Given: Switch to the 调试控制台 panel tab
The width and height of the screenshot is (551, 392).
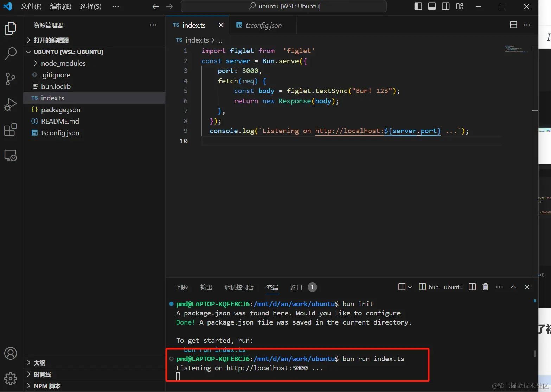Looking at the screenshot, I should pos(239,287).
